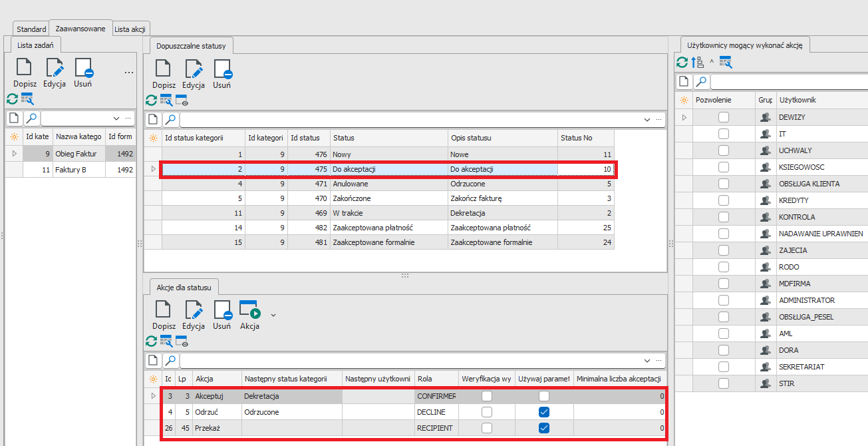Viewport: 868px width, 446px height.
Task: Click Usuń icon in Lista zadań panel
Action: point(83,69)
